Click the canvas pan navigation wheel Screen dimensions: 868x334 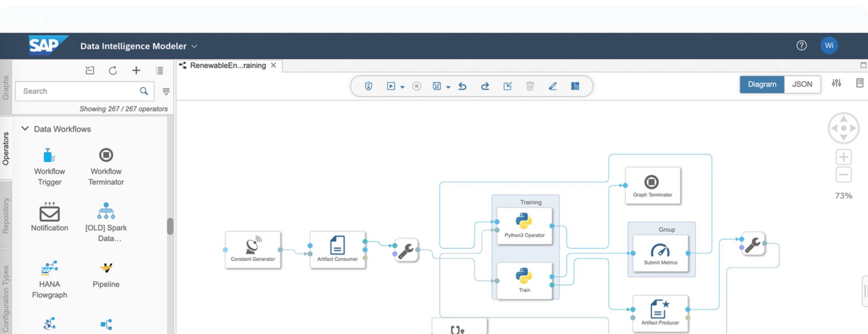point(843,128)
